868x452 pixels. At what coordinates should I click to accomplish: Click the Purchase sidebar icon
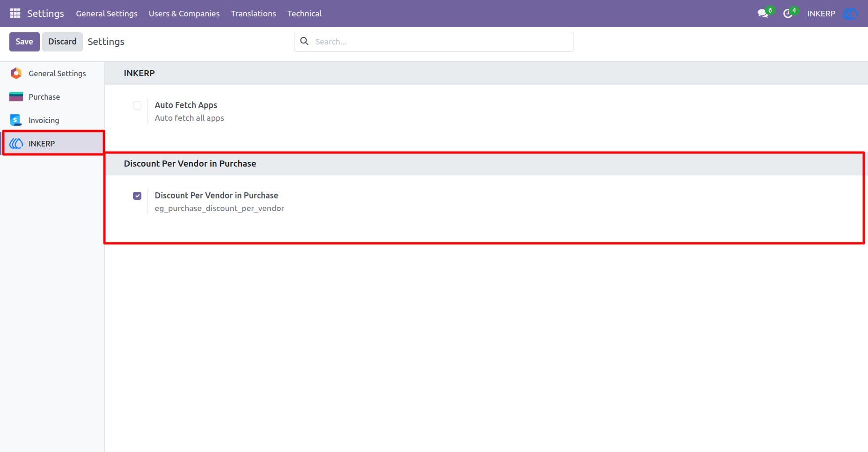pyautogui.click(x=16, y=97)
